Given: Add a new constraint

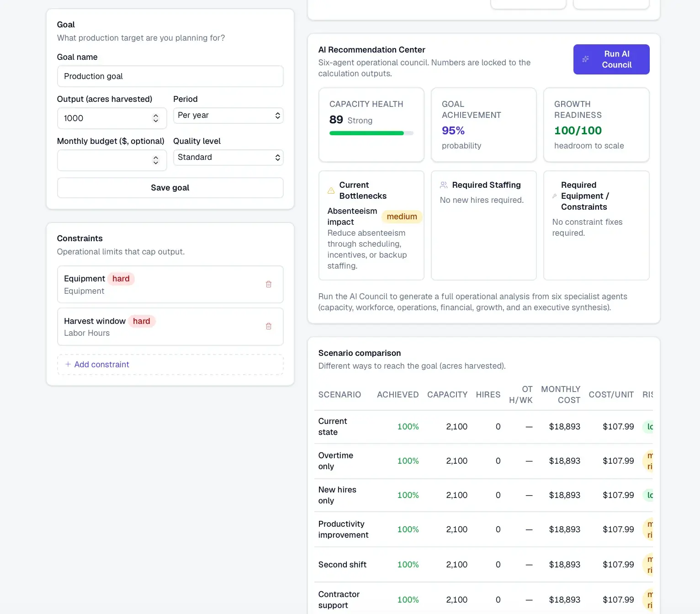Looking at the screenshot, I should (x=170, y=365).
